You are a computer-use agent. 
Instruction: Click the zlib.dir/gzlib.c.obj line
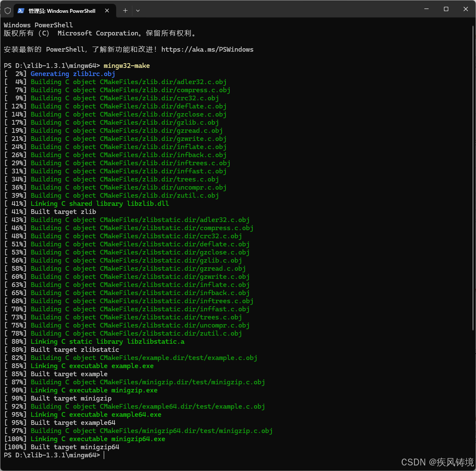(111, 123)
